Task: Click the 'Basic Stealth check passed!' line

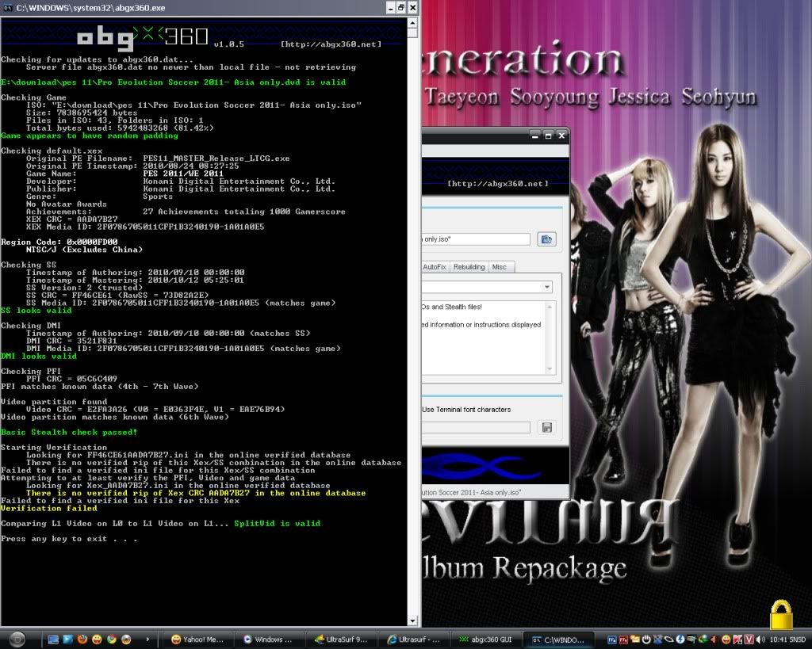Action: click(69, 432)
